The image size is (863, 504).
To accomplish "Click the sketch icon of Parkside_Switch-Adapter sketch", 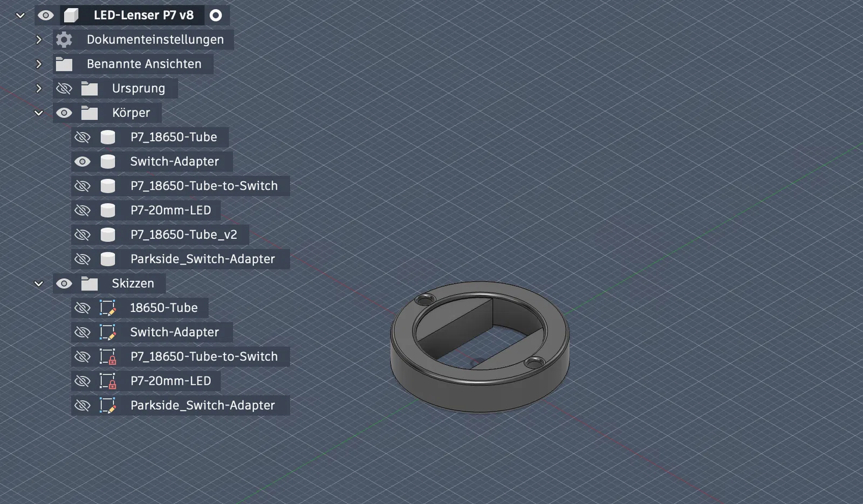I will [x=108, y=405].
